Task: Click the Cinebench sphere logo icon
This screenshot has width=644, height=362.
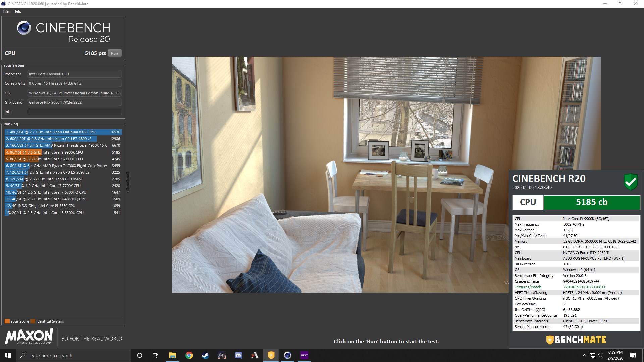Action: coord(24,28)
